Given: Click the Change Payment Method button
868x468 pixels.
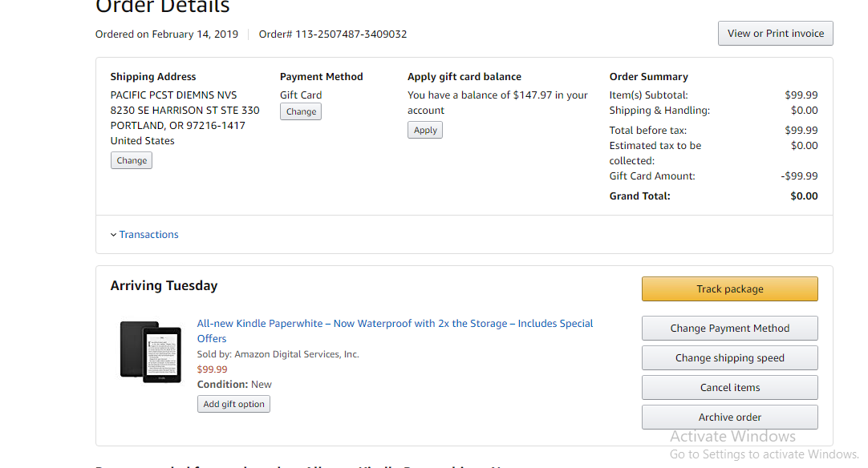Looking at the screenshot, I should click(729, 329).
